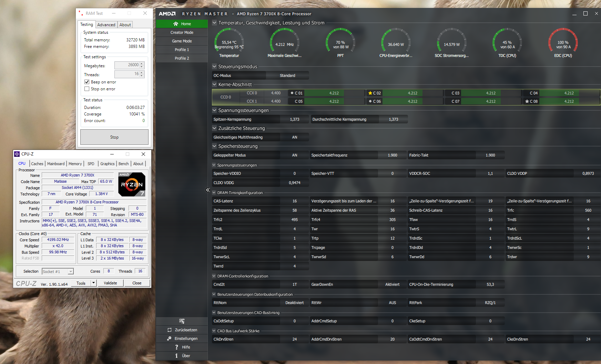Enable the Stop on error checkbox
Image resolution: width=601 pixels, height=364 pixels.
pyautogui.click(x=87, y=89)
